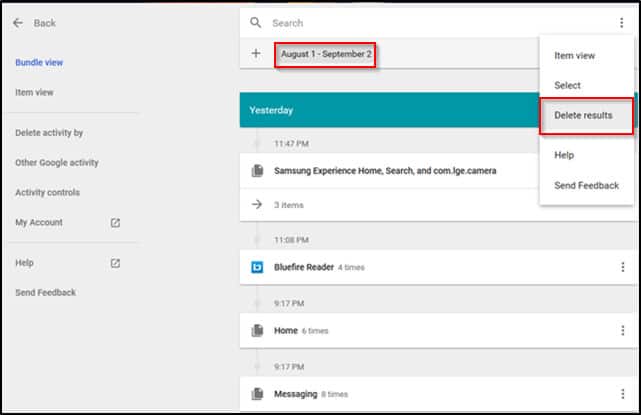Switch to Bundle view in sidebar
641x415 pixels.
pos(39,63)
